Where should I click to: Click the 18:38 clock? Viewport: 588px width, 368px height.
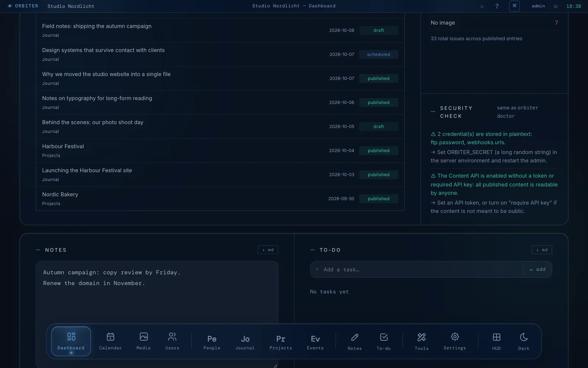574,6
